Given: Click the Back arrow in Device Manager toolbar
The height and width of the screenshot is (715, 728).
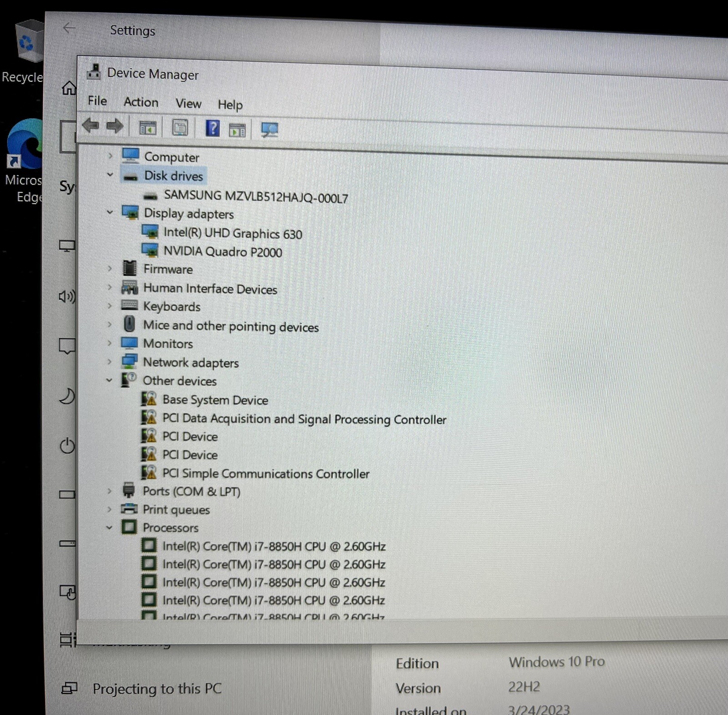Looking at the screenshot, I should pos(91,125).
